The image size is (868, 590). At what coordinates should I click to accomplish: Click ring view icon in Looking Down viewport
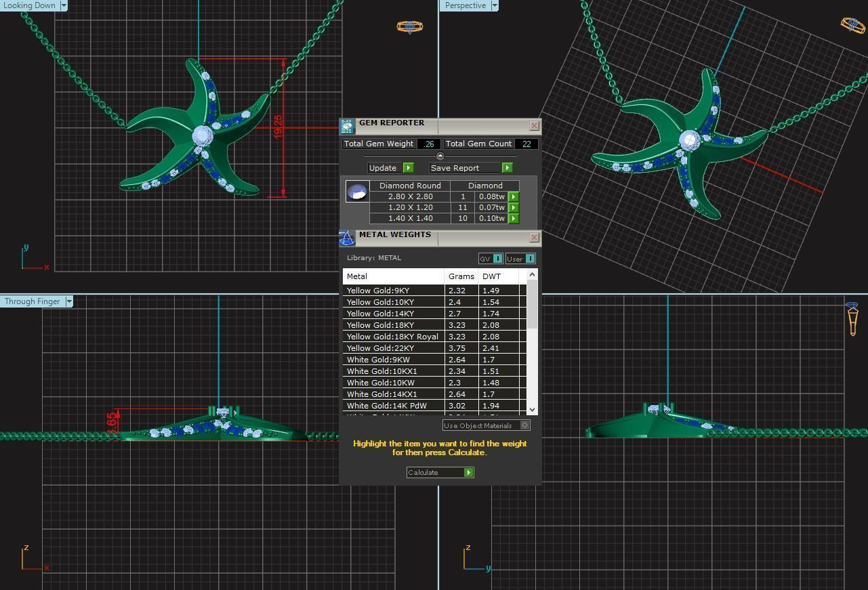tap(410, 27)
